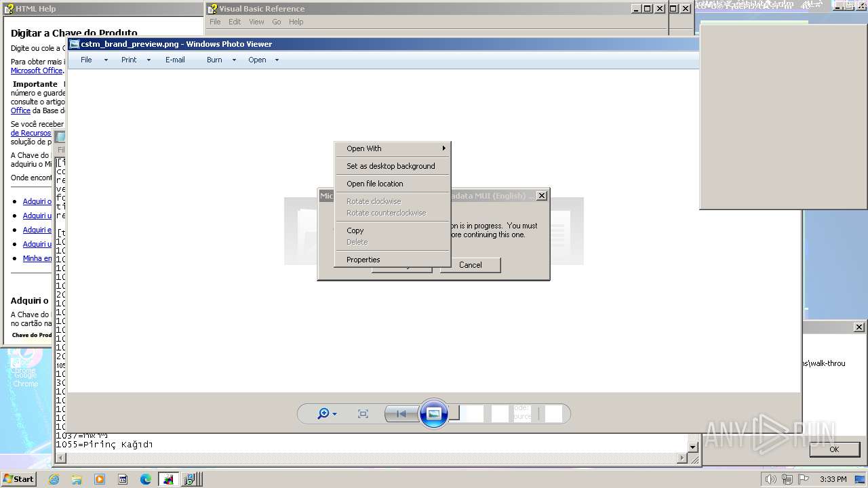Open the Help menu in Visual Basic Reference
Screen dimensions: 868x488
[x=296, y=22]
